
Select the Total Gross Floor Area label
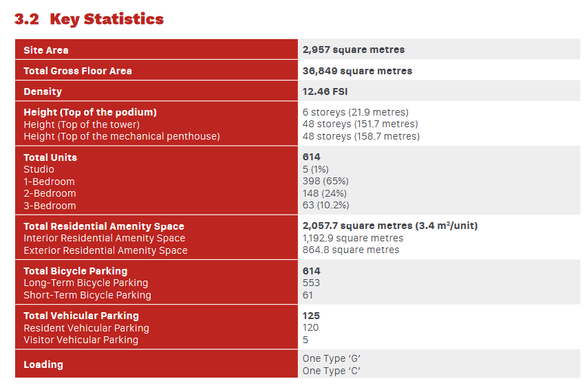click(78, 71)
